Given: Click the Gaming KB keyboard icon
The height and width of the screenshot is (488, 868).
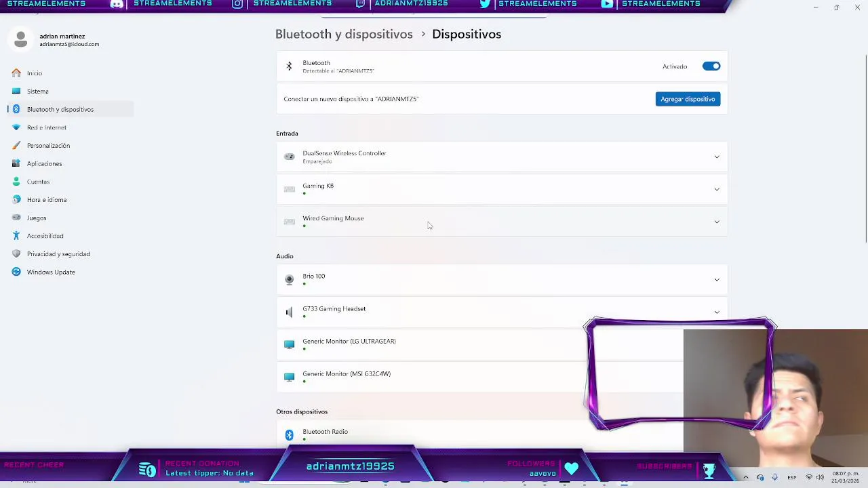Looking at the screenshot, I should click(290, 189).
